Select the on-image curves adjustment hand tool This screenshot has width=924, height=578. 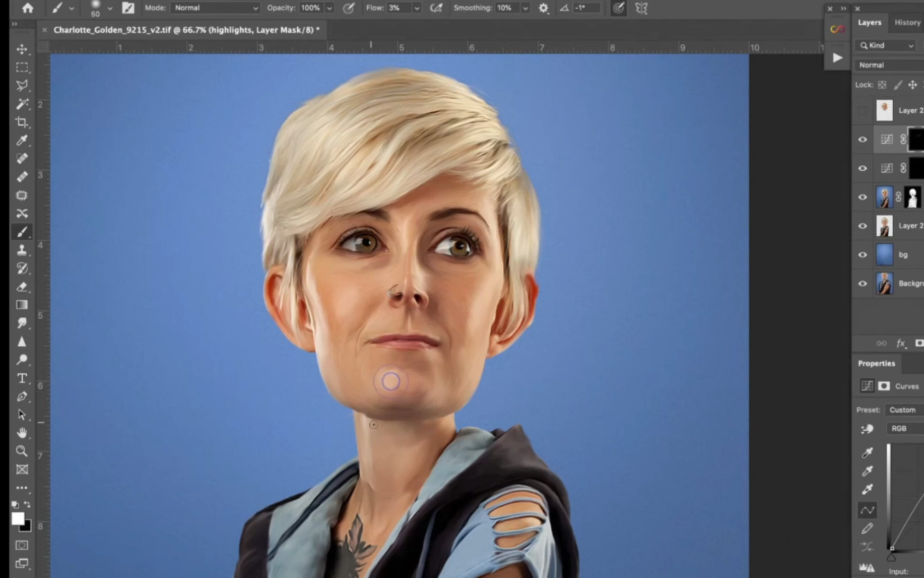(867, 430)
